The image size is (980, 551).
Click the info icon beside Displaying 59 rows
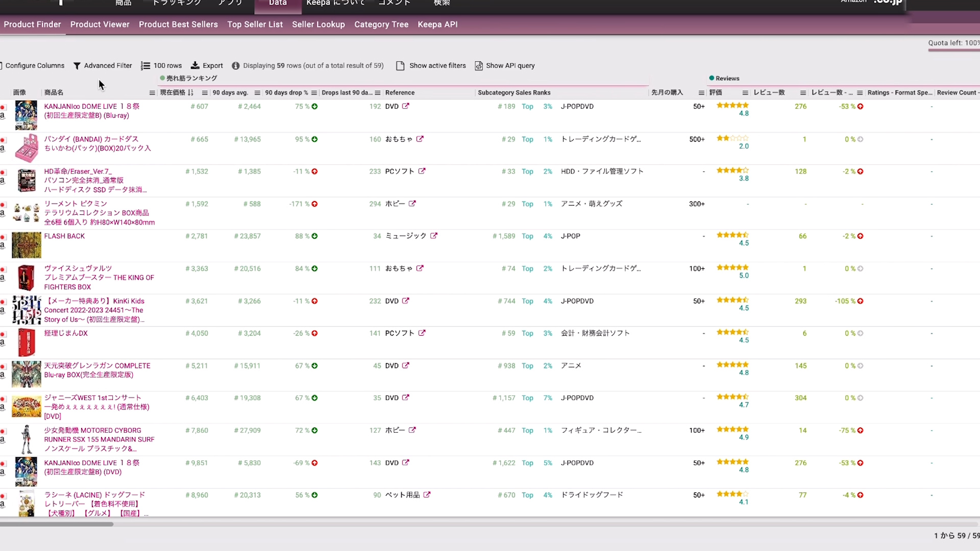(236, 66)
